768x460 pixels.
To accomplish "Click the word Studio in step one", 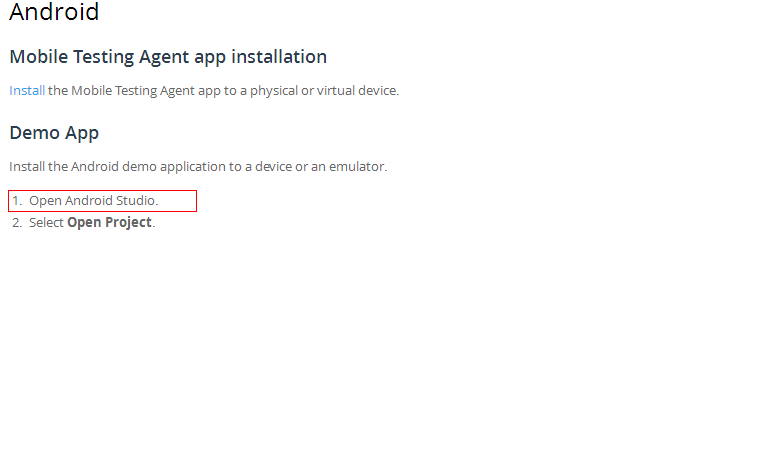I will tap(135, 201).
